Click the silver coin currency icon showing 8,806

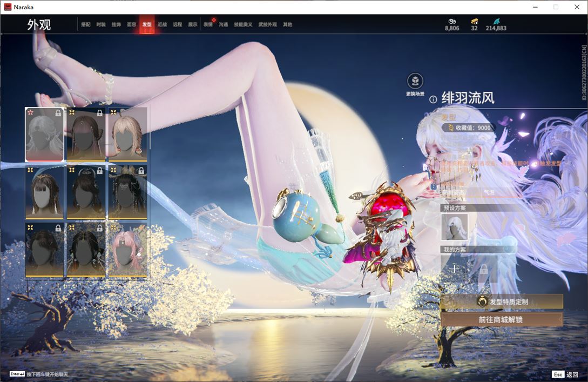coord(452,22)
